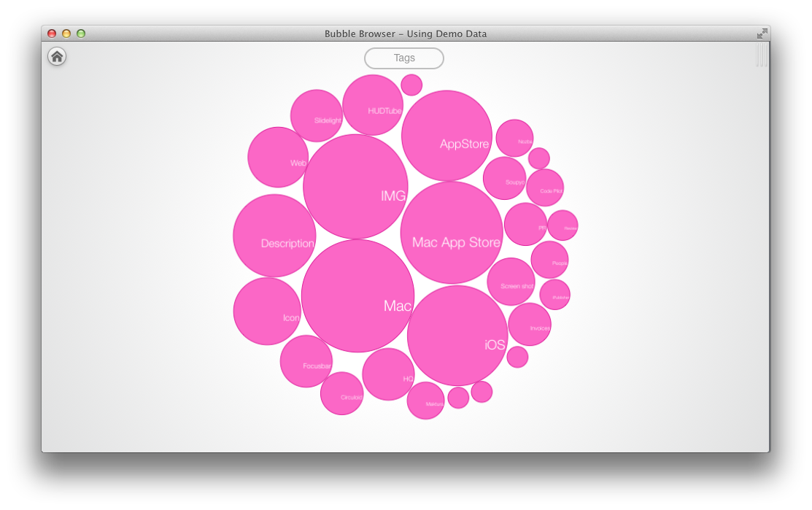Open the Web bubble
Screen dimensions: 812x510
[278, 157]
